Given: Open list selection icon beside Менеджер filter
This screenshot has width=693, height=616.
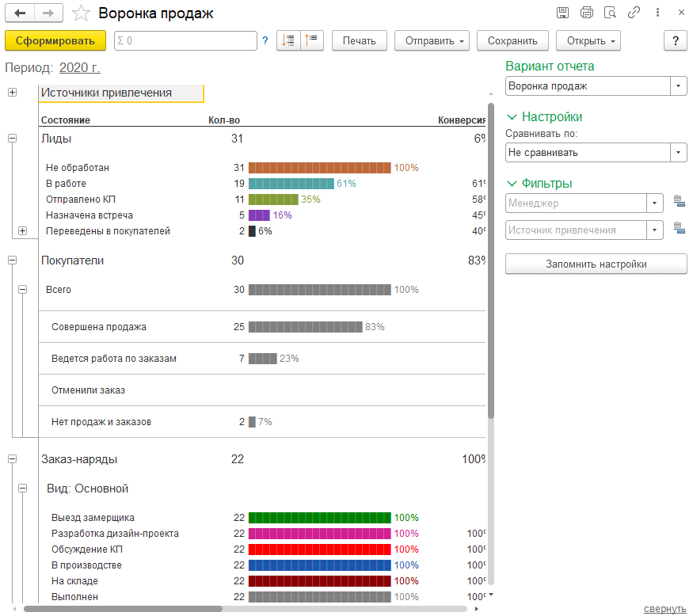Looking at the screenshot, I should tap(678, 203).
